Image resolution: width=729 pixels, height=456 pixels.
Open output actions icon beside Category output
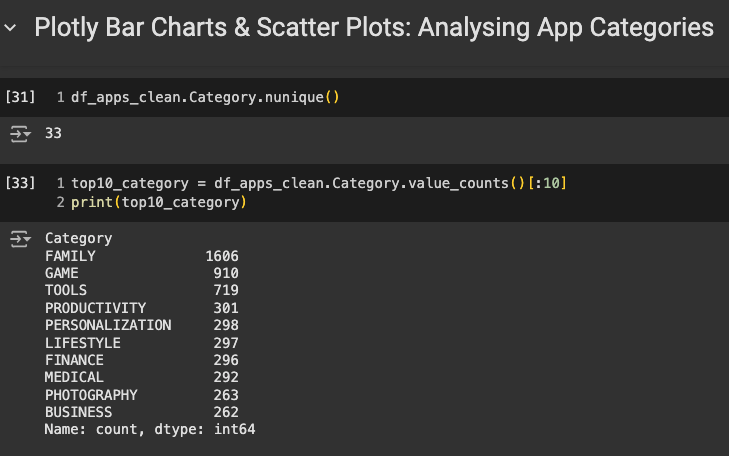pyautogui.click(x=20, y=238)
